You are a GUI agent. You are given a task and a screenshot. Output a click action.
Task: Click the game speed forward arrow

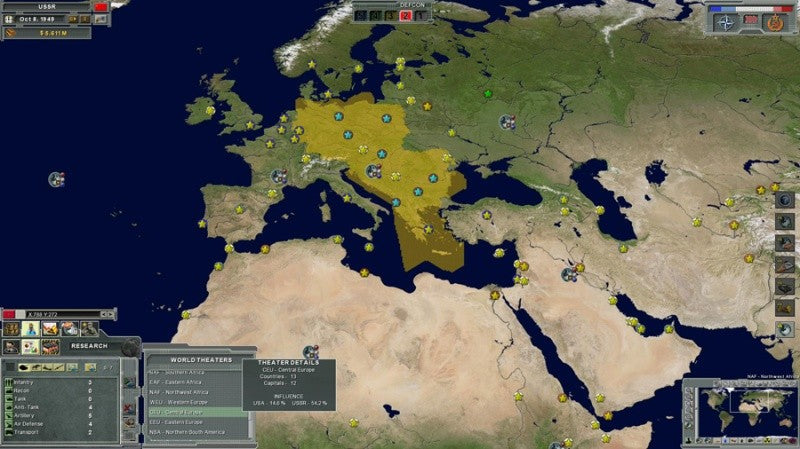pyautogui.click(x=73, y=19)
